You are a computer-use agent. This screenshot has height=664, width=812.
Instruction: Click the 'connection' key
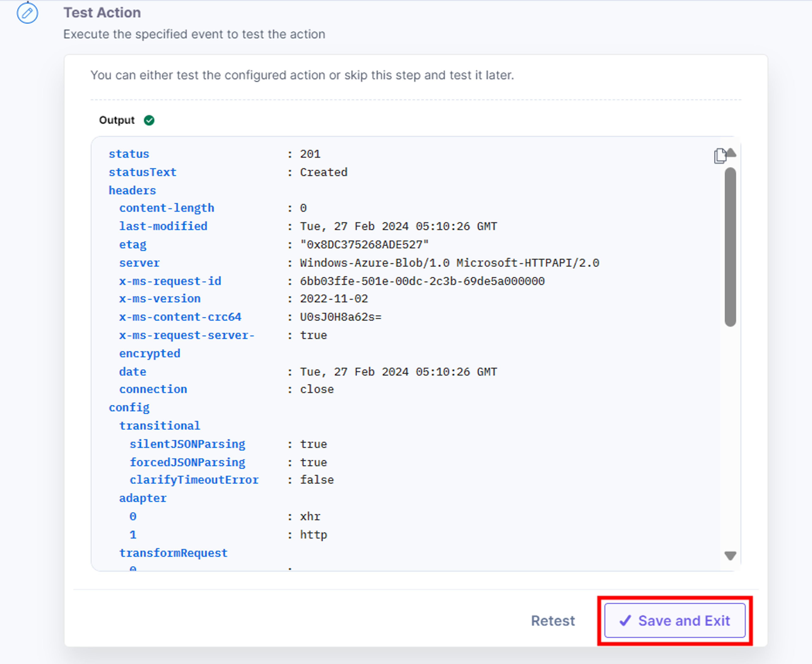[153, 389]
